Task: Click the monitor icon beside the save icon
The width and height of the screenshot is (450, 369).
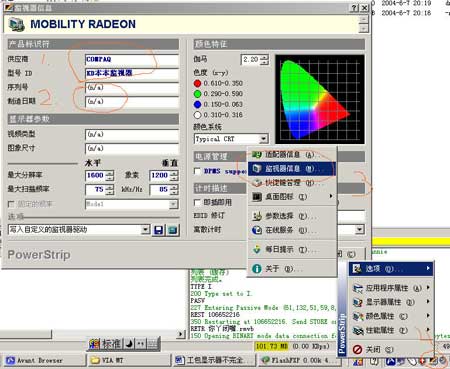Action: (x=173, y=230)
